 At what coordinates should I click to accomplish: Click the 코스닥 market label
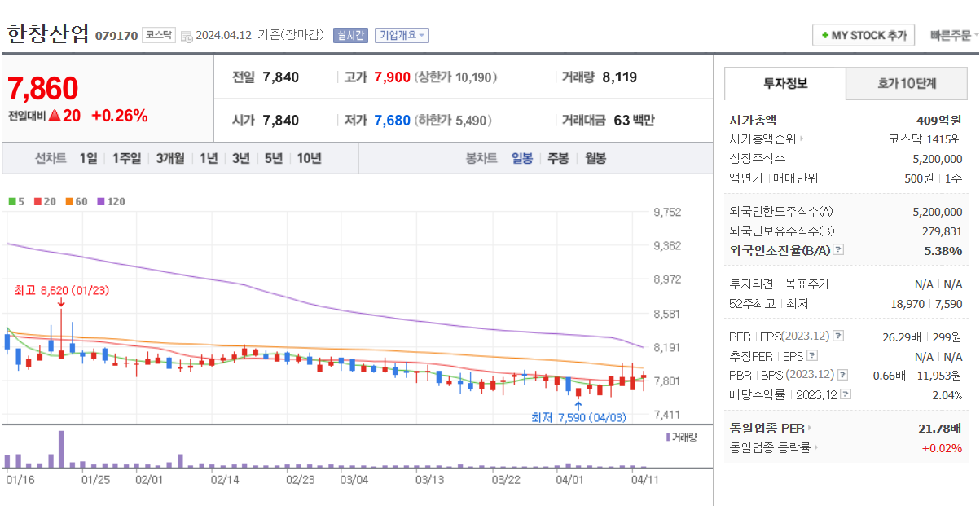click(x=159, y=35)
